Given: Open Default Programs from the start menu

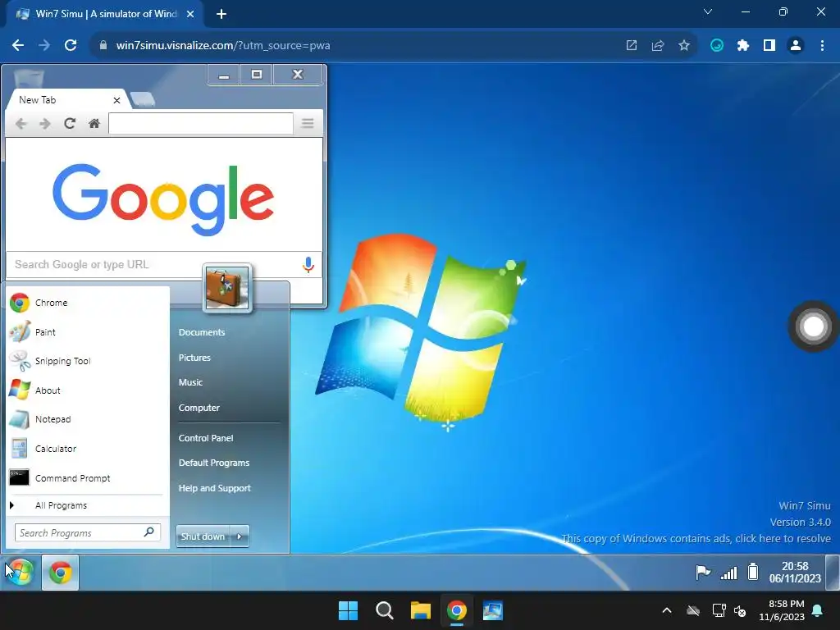Looking at the screenshot, I should tap(214, 463).
